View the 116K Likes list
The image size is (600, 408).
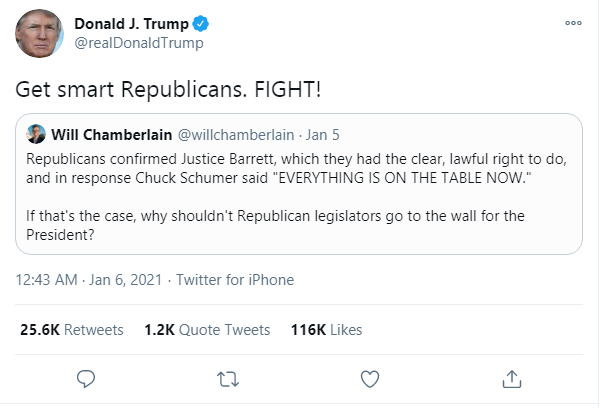point(326,329)
